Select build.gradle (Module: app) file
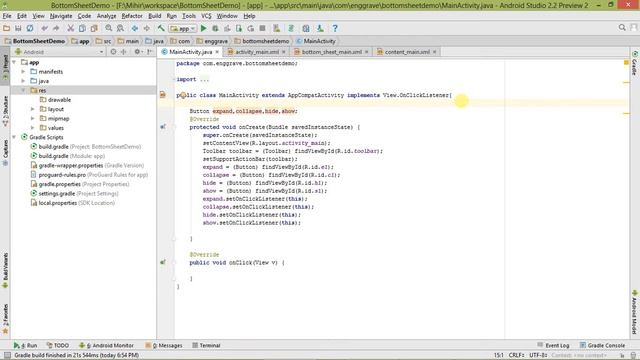 (x=68, y=156)
